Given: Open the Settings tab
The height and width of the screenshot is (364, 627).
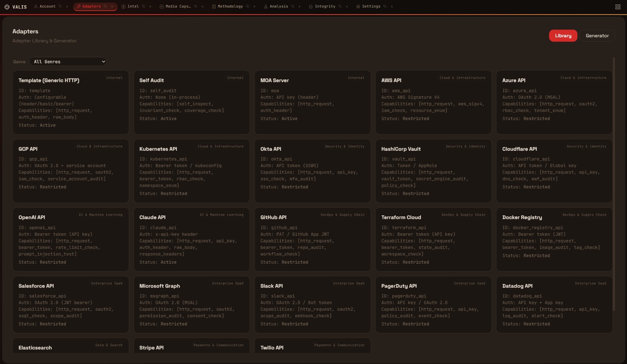Looking at the screenshot, I should [x=371, y=6].
